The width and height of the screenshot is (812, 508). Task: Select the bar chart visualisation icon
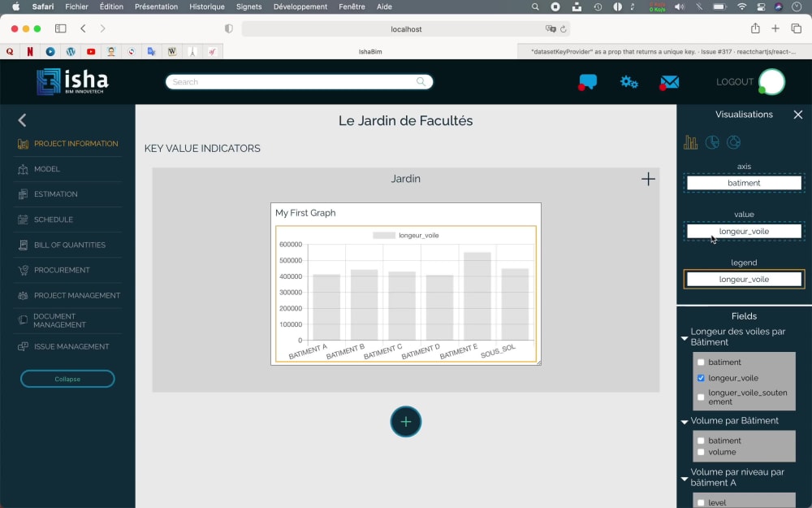point(690,142)
